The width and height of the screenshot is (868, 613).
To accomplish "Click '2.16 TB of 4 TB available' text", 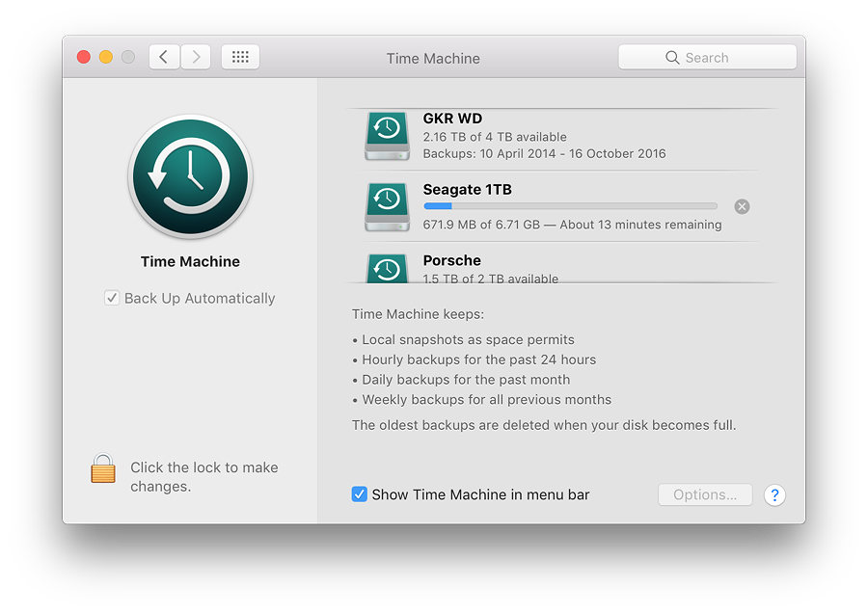I will point(495,137).
